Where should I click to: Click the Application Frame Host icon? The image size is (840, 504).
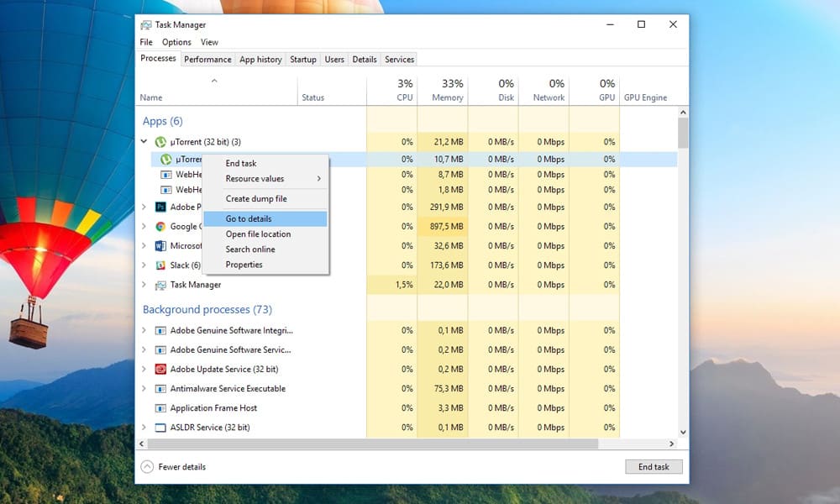(x=160, y=408)
